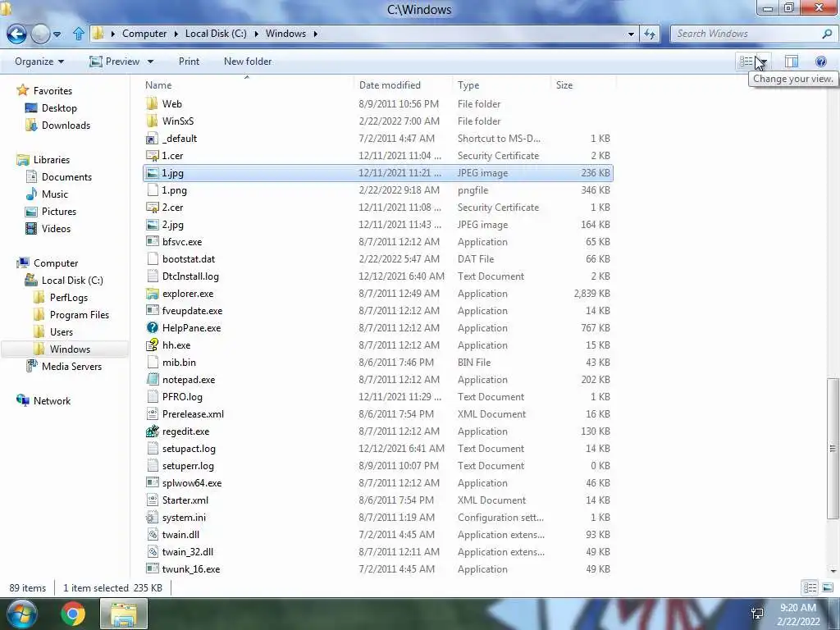
Task: Open the Videos library
Action: 56,228
